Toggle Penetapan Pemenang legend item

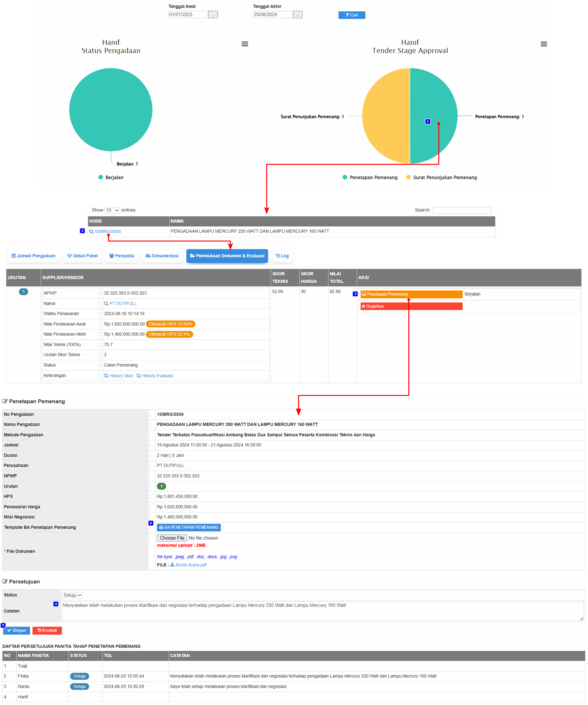(x=370, y=177)
